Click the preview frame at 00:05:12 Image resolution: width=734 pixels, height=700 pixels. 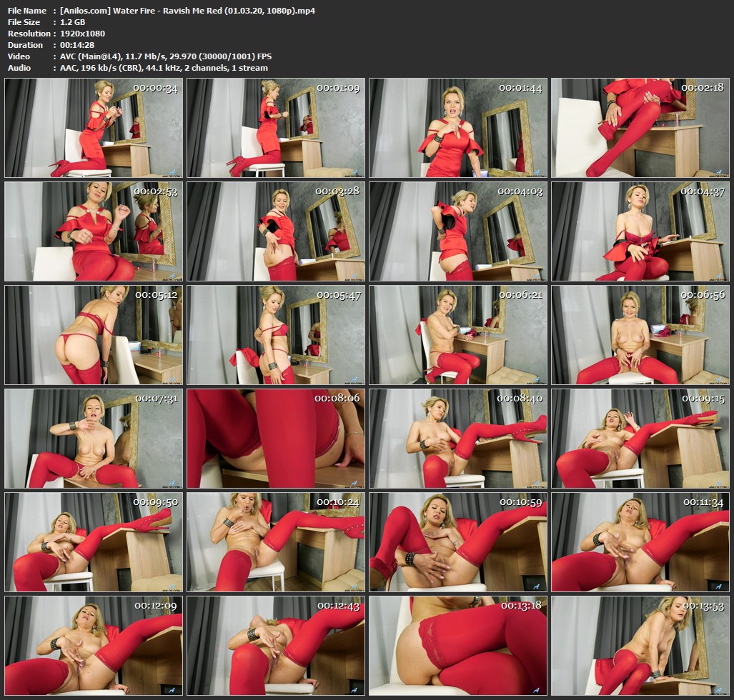coord(94,335)
